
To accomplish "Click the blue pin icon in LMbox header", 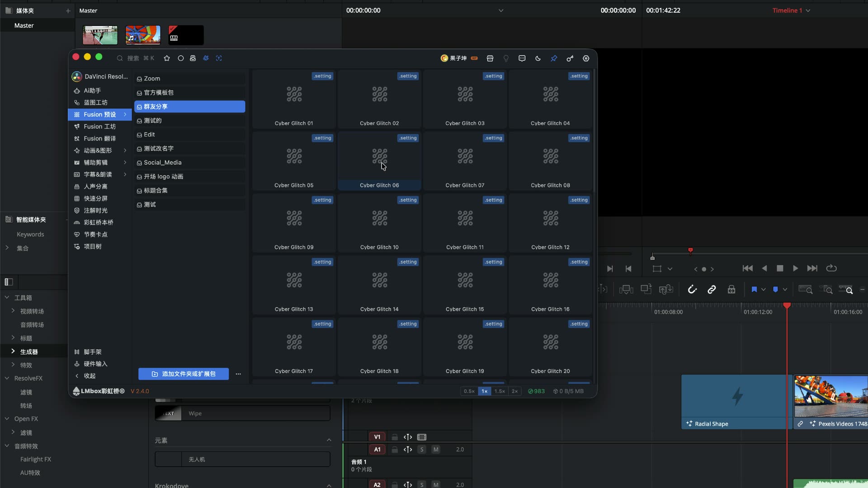I will pos(554,58).
